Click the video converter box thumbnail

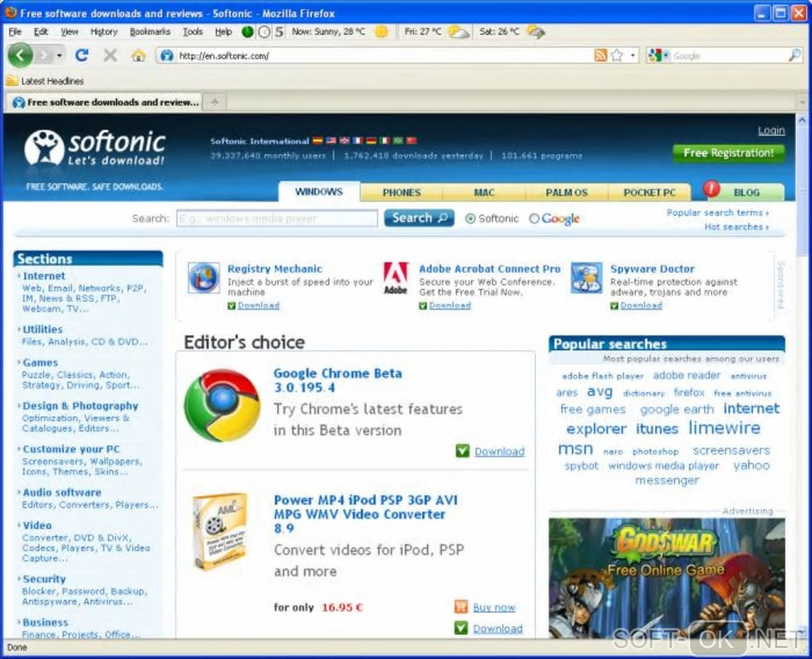coord(220,531)
